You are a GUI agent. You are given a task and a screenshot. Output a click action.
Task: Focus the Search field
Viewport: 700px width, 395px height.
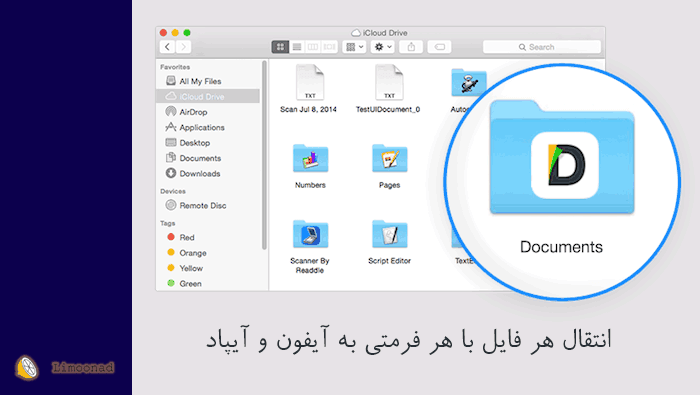542,47
